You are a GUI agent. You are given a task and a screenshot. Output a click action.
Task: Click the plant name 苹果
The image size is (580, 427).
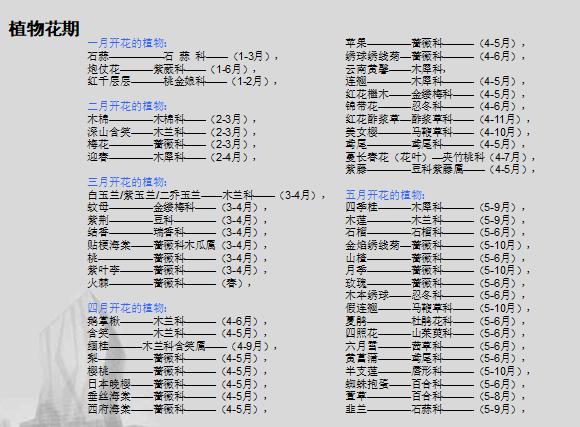click(356, 43)
